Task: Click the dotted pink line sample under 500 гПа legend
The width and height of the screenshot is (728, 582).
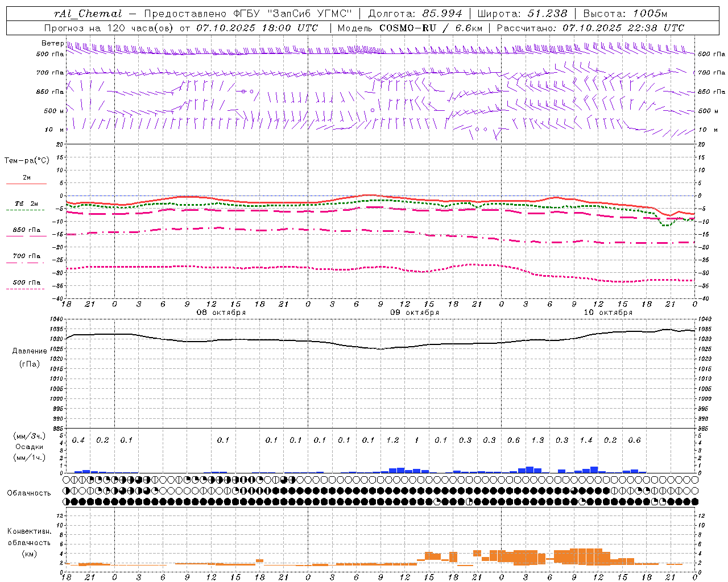Action: [26, 289]
